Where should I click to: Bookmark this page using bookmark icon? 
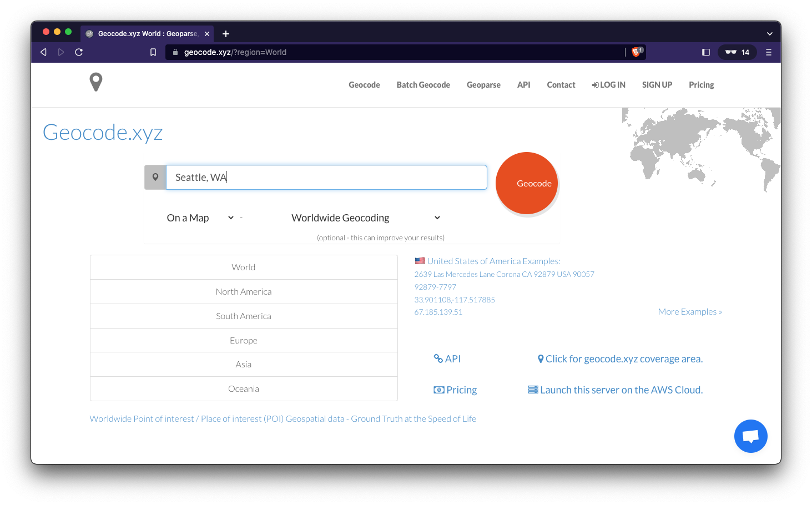tap(153, 52)
